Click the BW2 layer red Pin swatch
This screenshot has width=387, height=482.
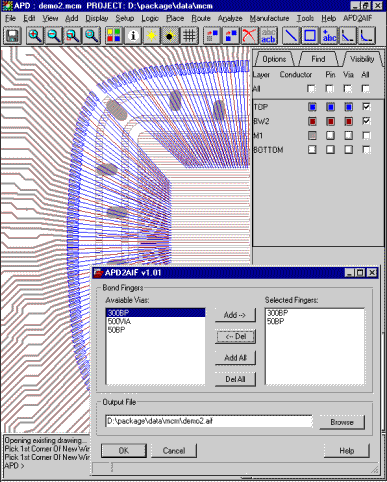coord(330,121)
